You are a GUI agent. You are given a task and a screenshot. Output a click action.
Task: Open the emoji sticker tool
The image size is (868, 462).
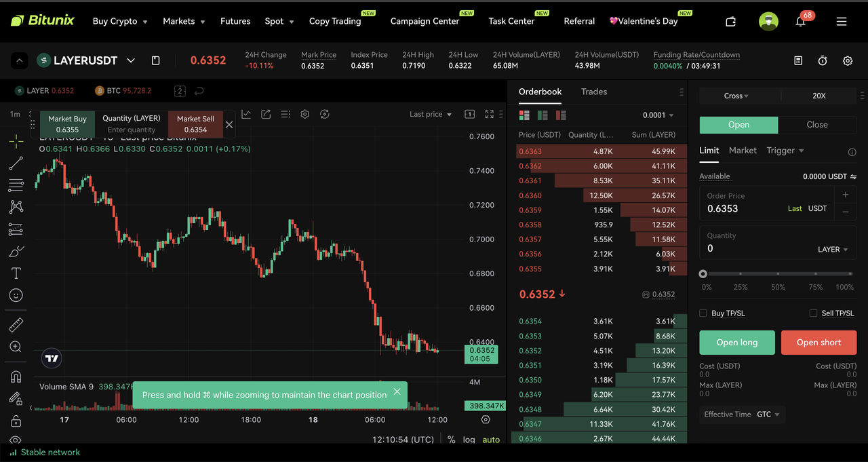click(15, 295)
